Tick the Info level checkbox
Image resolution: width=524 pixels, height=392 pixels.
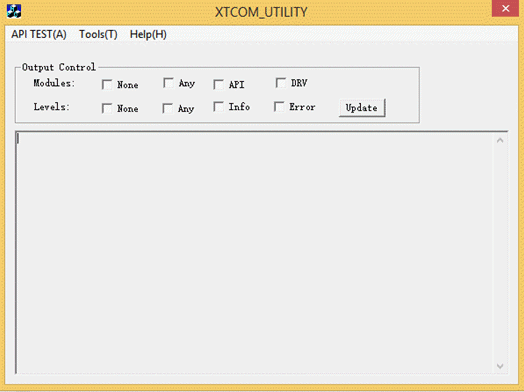[219, 107]
